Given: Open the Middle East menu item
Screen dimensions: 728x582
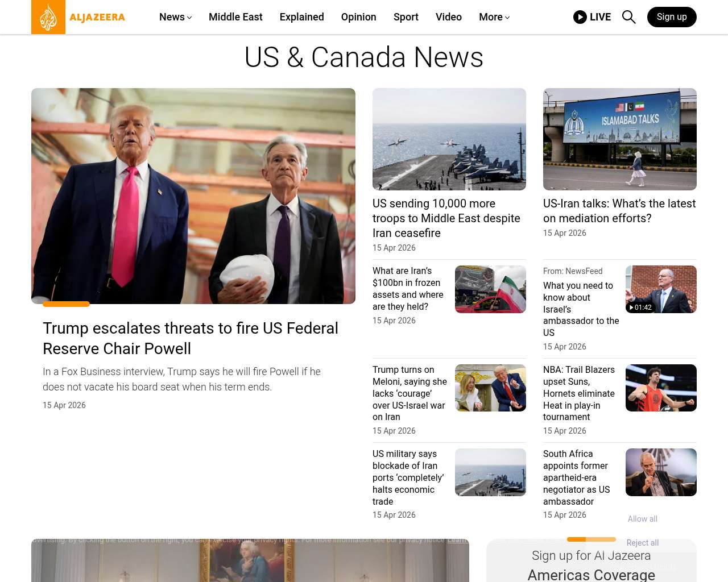Looking at the screenshot, I should (235, 17).
